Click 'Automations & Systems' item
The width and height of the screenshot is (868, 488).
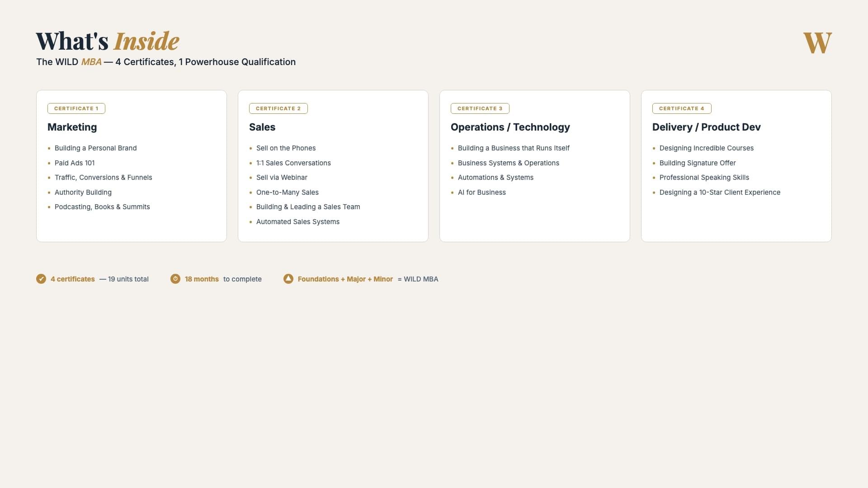coord(495,178)
